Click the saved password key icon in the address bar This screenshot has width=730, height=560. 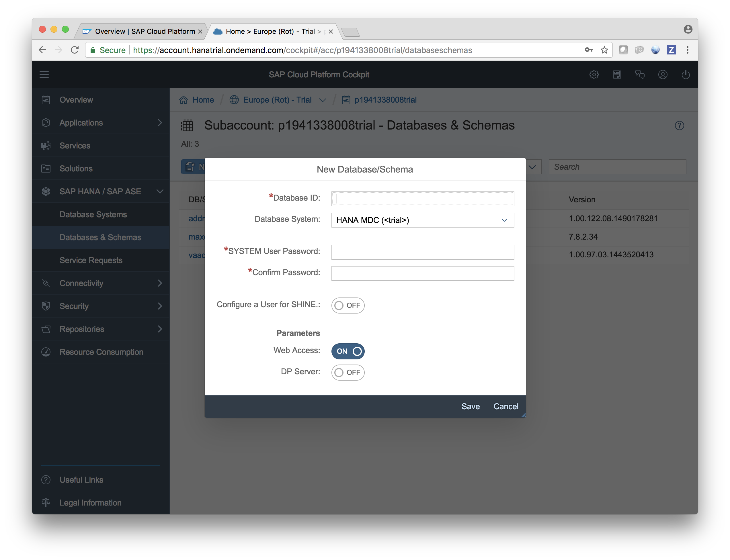[x=589, y=50]
